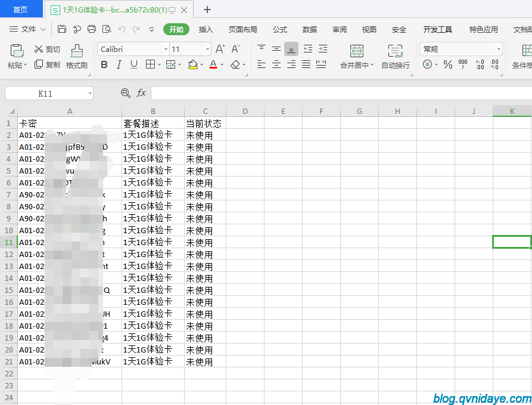The height and width of the screenshot is (405, 532).
Task: Align text left
Action: click(262, 64)
